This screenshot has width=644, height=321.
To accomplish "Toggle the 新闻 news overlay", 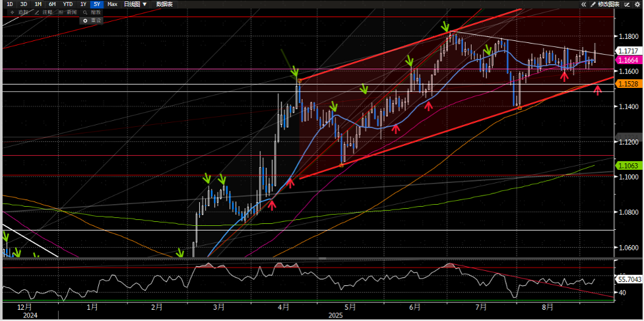I will 68,13.
